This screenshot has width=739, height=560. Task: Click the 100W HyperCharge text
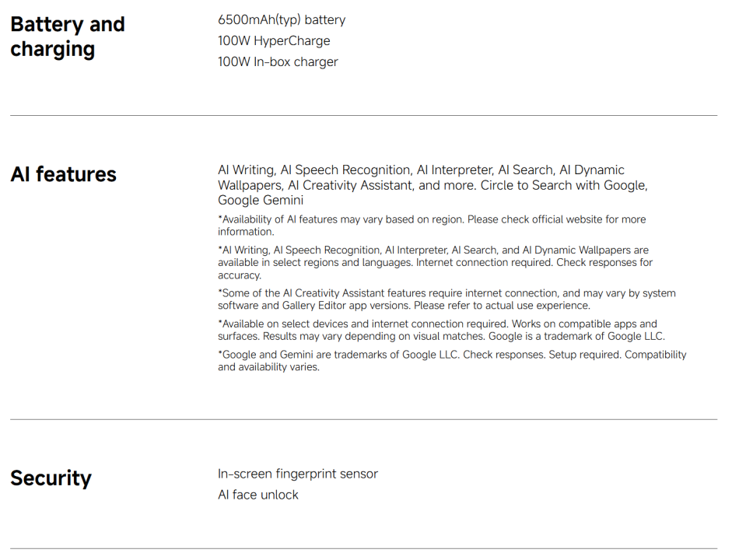pyautogui.click(x=274, y=40)
